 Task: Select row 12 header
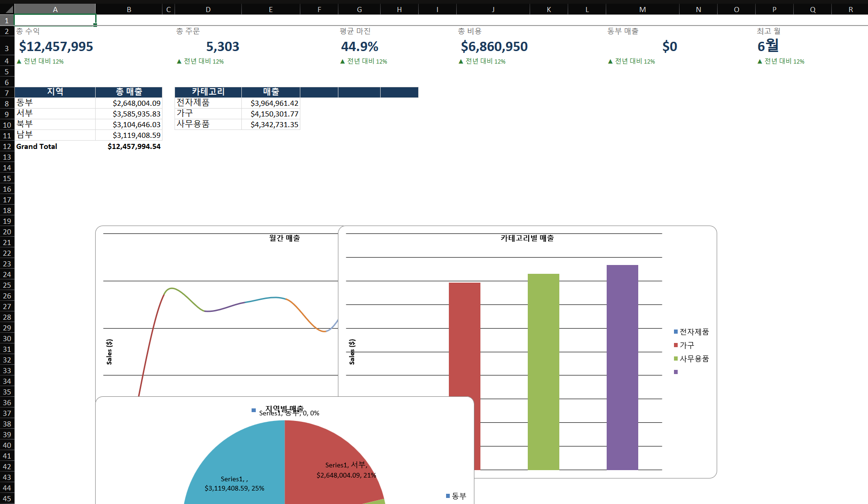7,146
